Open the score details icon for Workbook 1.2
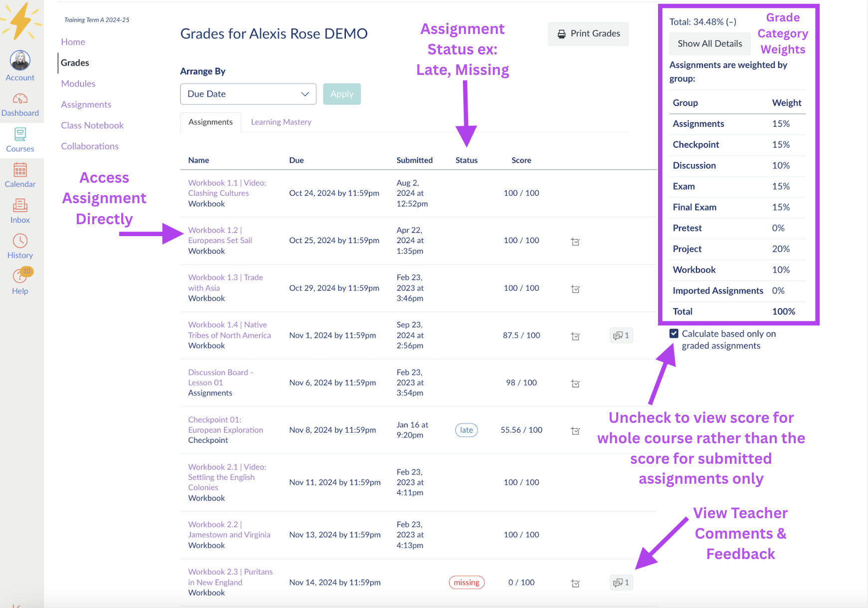The image size is (868, 608). pyautogui.click(x=575, y=242)
